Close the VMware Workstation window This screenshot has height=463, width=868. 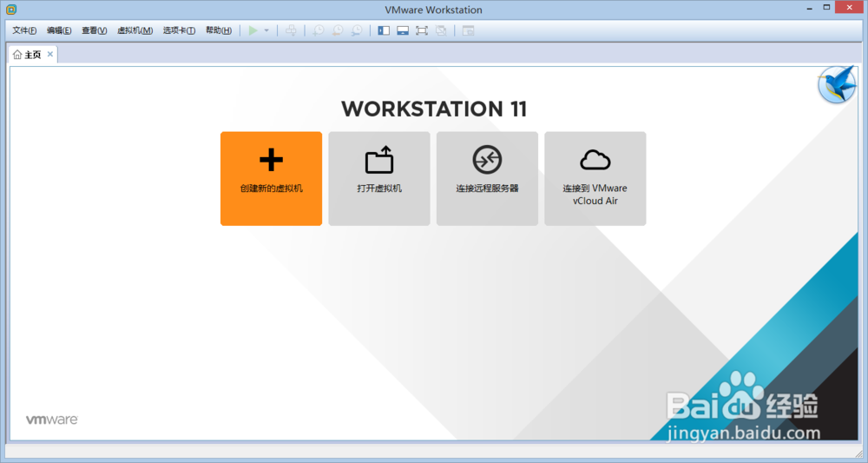coord(851,7)
